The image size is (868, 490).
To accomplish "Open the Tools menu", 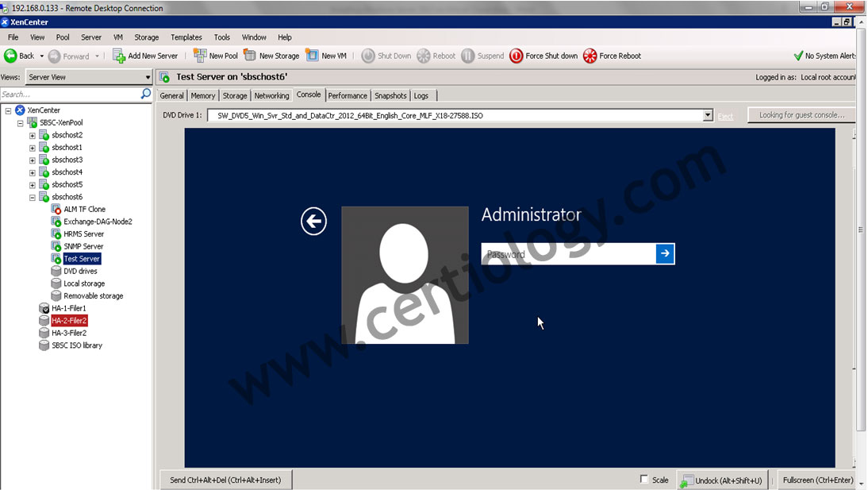I will (x=222, y=37).
